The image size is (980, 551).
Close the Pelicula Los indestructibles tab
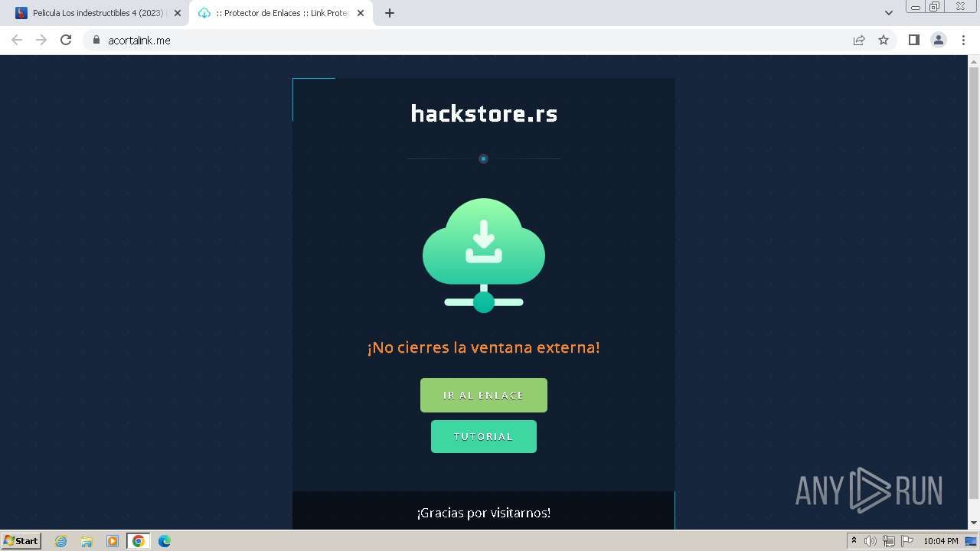coord(178,13)
